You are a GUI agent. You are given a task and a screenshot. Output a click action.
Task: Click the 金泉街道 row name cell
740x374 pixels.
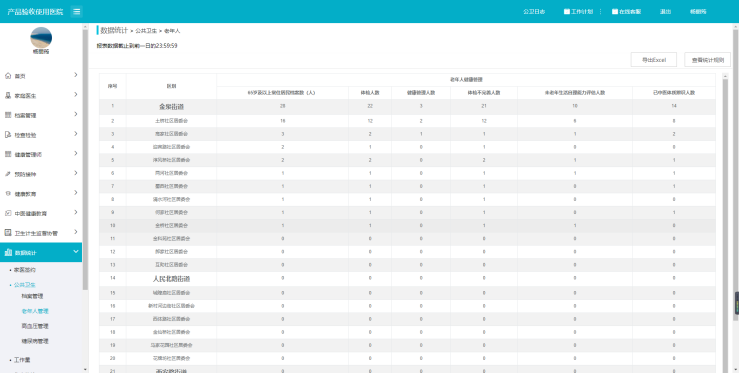(x=171, y=107)
